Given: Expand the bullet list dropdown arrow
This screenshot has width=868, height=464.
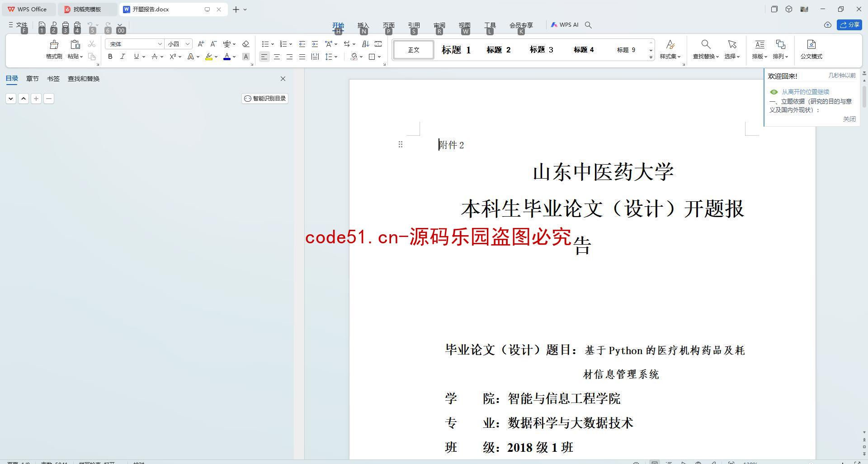Looking at the screenshot, I should coord(273,44).
